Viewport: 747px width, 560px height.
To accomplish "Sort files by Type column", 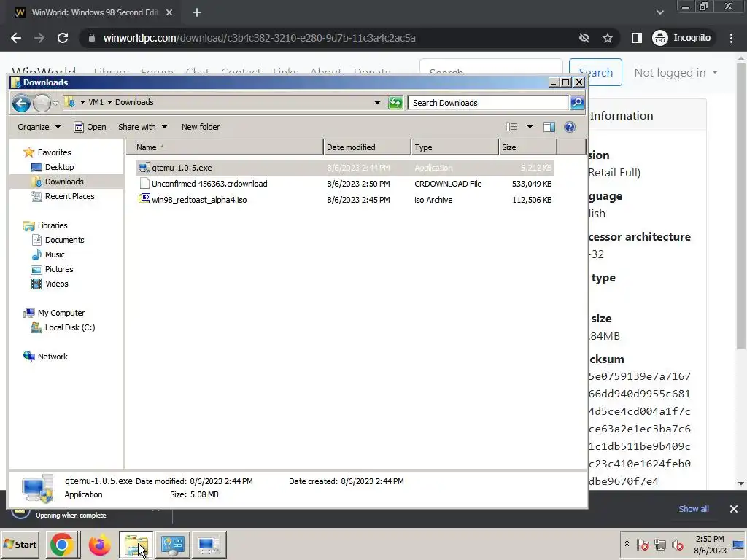I will (x=454, y=147).
